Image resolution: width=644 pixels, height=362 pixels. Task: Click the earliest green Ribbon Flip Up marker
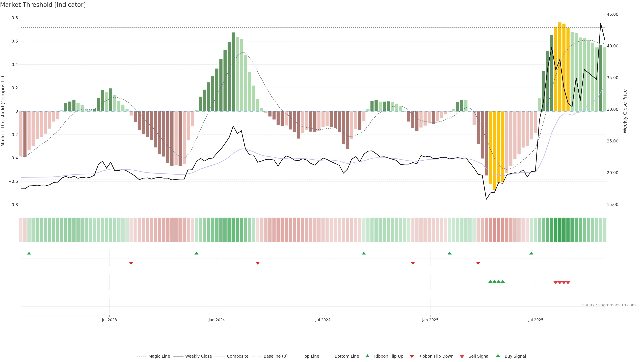pyautogui.click(x=29, y=253)
